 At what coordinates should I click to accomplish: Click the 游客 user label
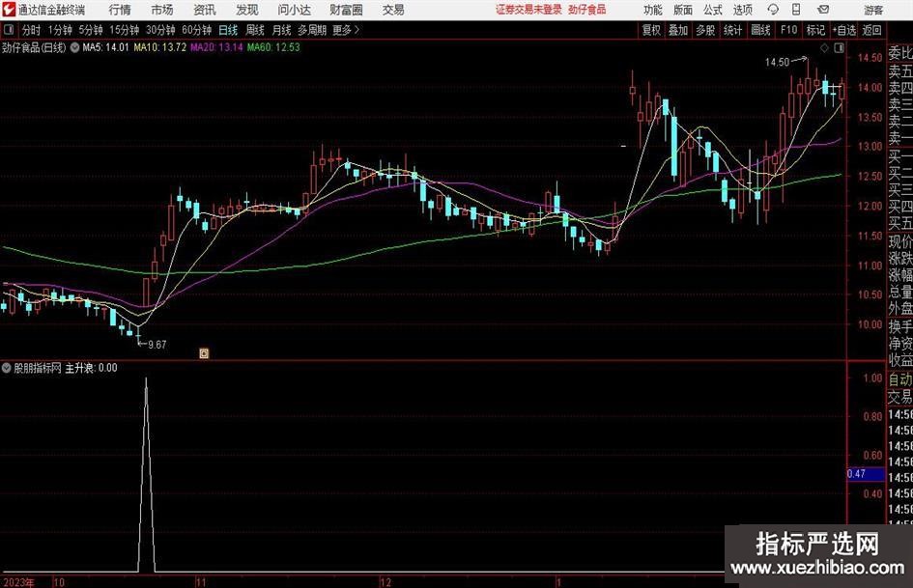click(x=873, y=10)
